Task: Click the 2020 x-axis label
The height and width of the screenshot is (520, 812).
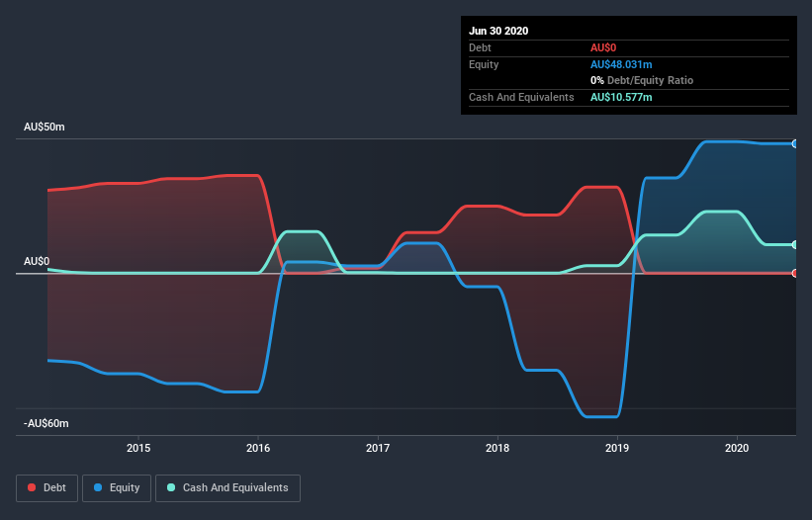Action: point(737,448)
